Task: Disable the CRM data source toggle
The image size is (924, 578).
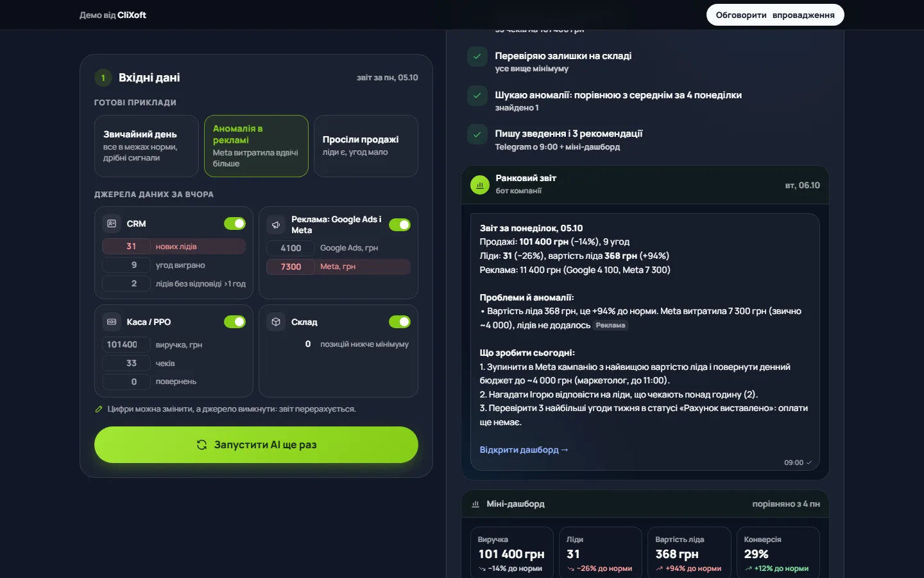Action: pos(235,223)
